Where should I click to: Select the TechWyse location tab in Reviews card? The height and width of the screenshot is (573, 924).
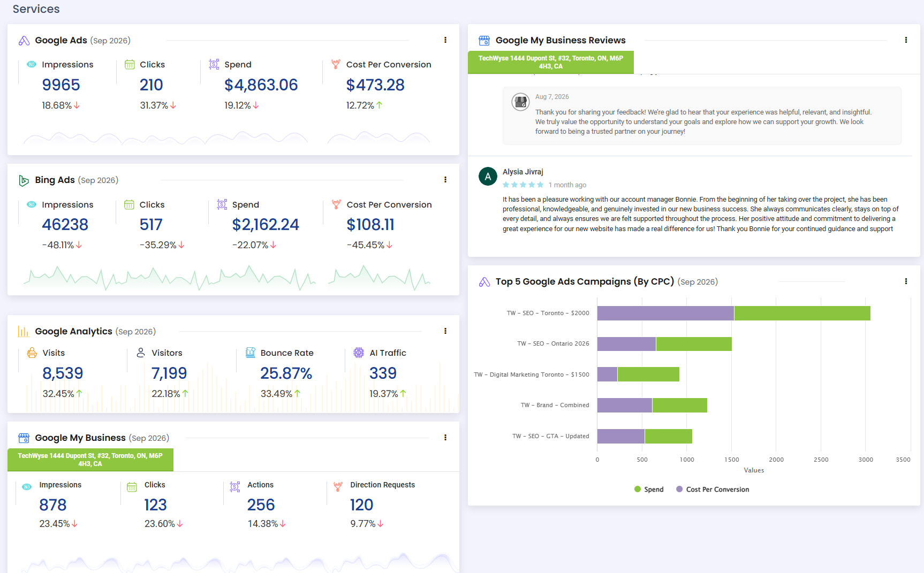[551, 62]
